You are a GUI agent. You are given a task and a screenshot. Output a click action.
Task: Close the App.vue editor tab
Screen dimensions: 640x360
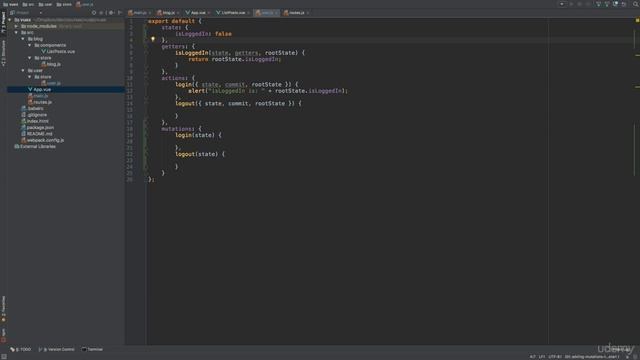(209, 13)
